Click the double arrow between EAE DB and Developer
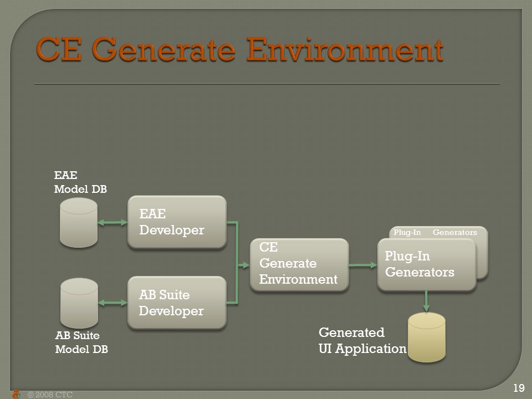The image size is (532, 399). [112, 223]
